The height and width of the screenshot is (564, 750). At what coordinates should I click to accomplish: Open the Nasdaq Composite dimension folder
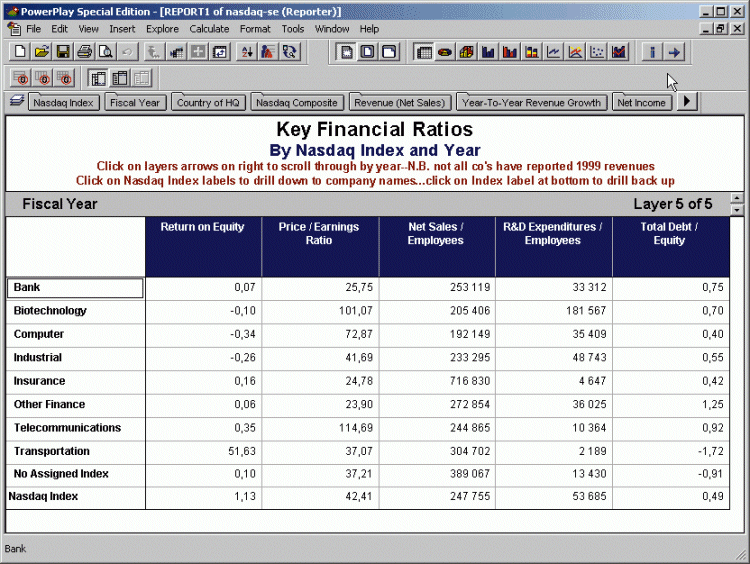tap(297, 102)
